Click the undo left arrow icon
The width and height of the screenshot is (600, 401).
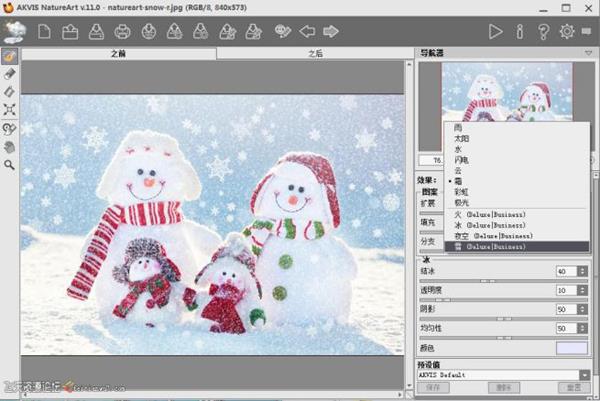(308, 31)
